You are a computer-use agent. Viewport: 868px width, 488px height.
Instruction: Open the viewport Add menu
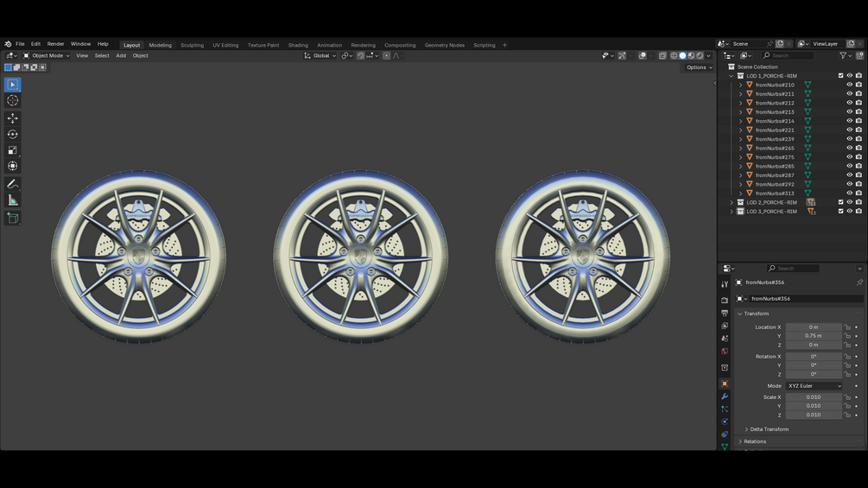click(121, 56)
